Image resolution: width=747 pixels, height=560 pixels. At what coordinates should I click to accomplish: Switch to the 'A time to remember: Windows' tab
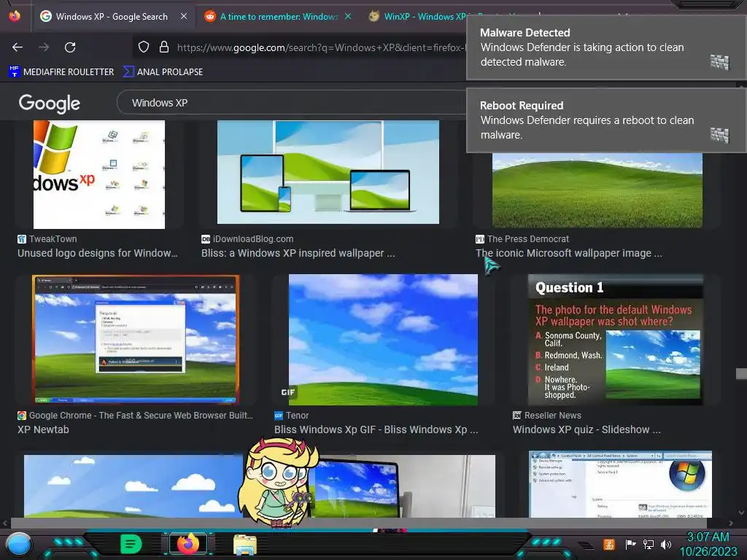[278, 16]
